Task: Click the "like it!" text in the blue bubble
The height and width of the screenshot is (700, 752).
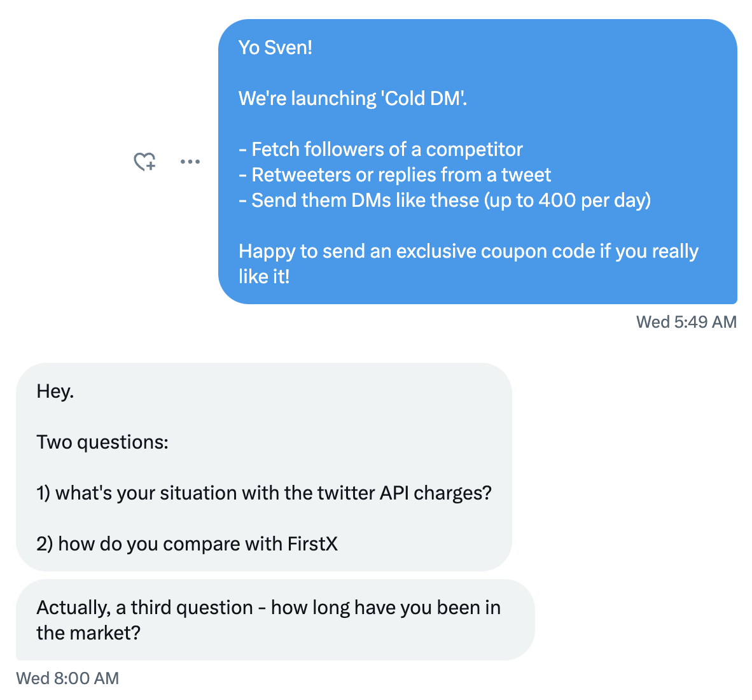Action: click(264, 277)
